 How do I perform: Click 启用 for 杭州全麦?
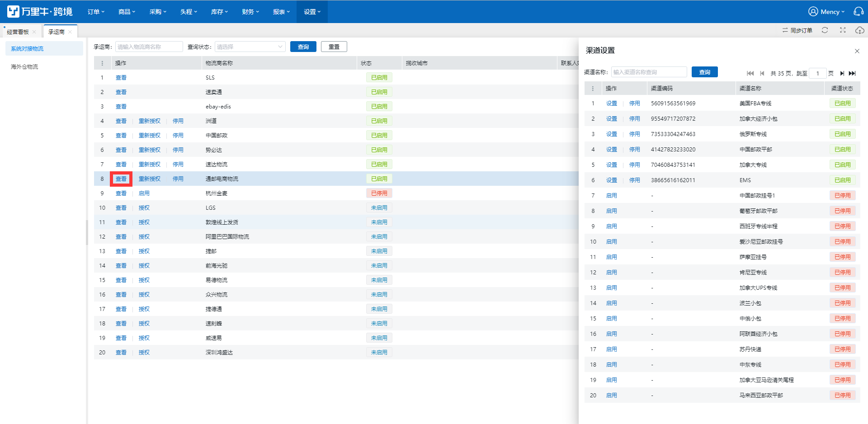pyautogui.click(x=144, y=193)
